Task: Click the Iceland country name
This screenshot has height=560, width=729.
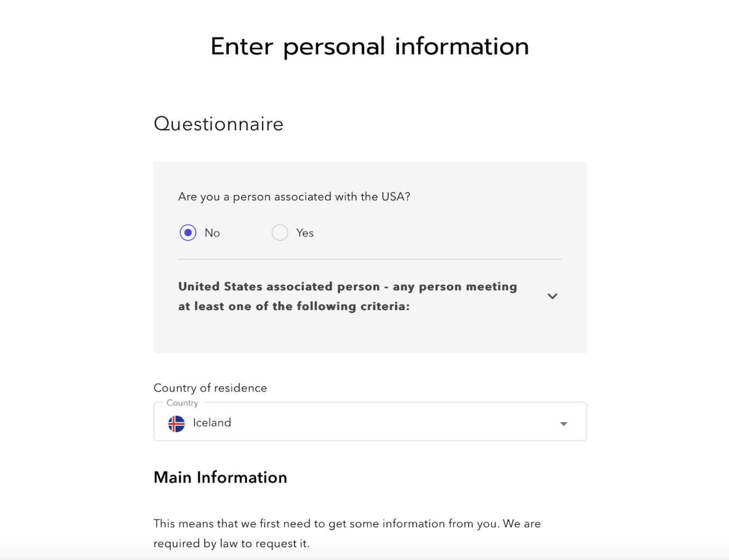Action: pos(212,422)
